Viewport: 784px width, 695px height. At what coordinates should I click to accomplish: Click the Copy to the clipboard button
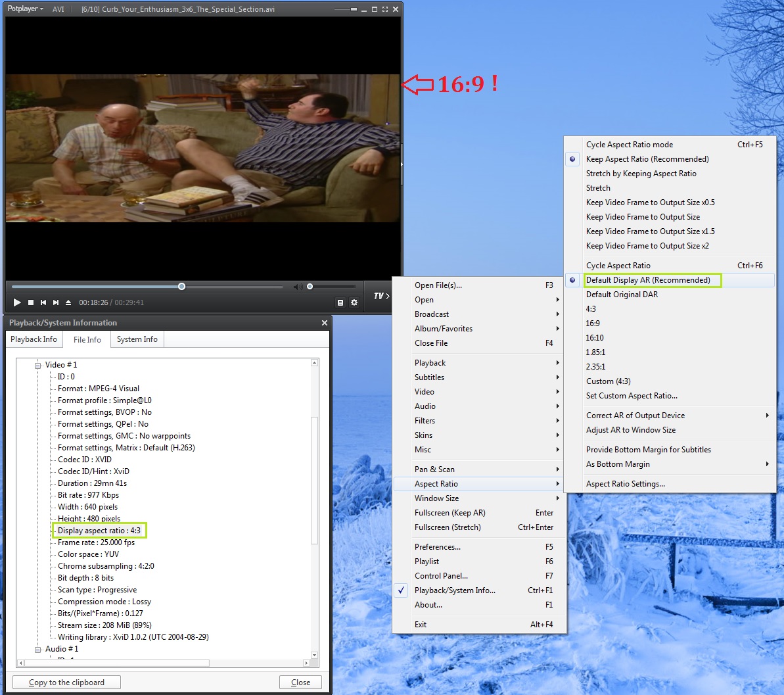66,683
